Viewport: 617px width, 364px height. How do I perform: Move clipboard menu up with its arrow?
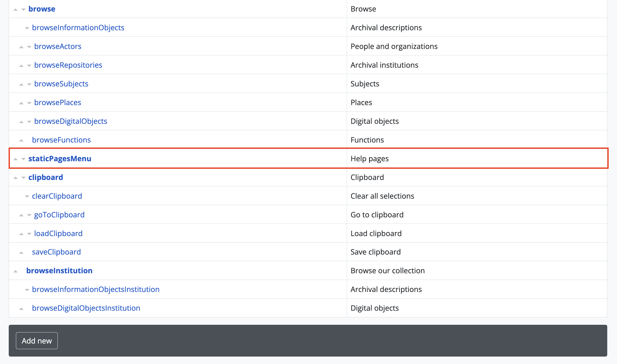16,178
